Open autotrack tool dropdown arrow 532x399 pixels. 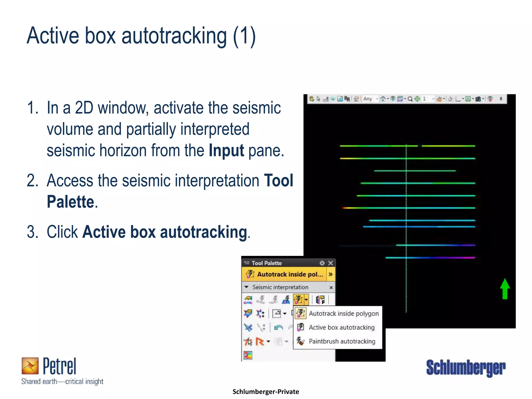pyautogui.click(x=307, y=300)
